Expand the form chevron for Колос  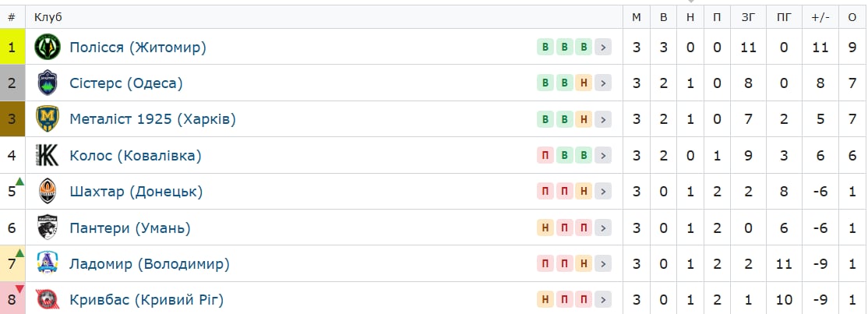click(603, 155)
